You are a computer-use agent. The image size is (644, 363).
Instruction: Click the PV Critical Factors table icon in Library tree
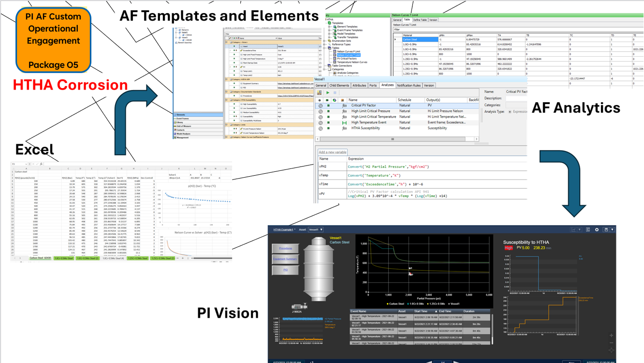(335, 59)
